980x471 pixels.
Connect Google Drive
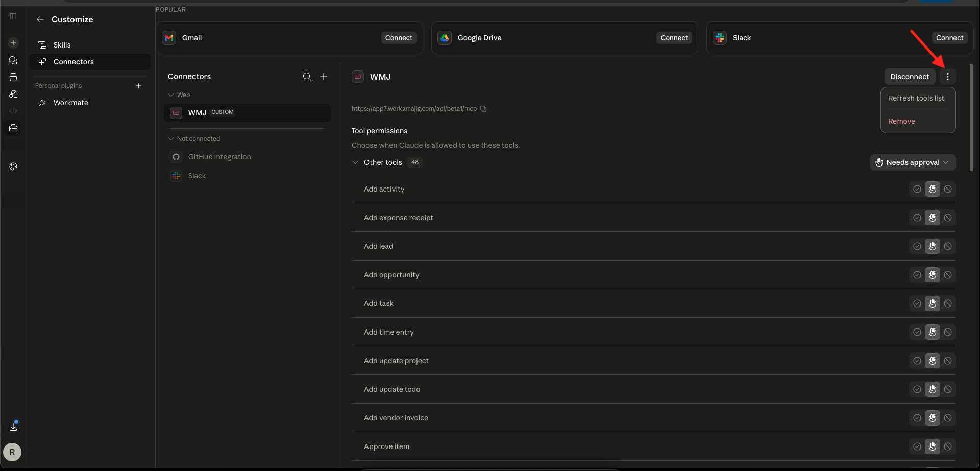(674, 38)
